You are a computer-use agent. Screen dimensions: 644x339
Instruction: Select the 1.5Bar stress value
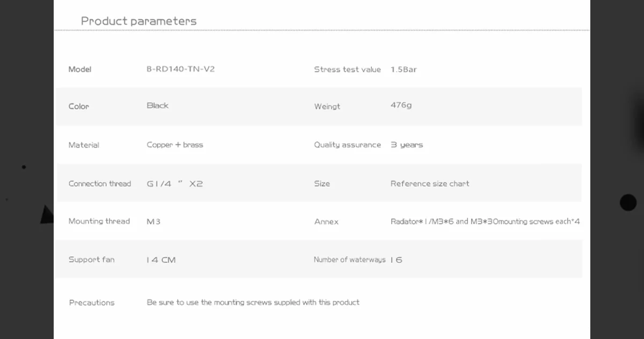[404, 69]
